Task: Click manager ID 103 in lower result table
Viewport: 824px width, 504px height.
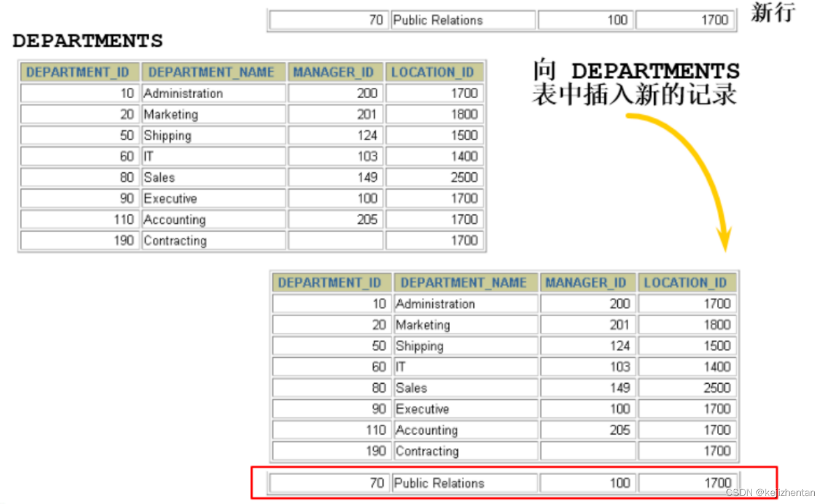Action: tap(620, 366)
